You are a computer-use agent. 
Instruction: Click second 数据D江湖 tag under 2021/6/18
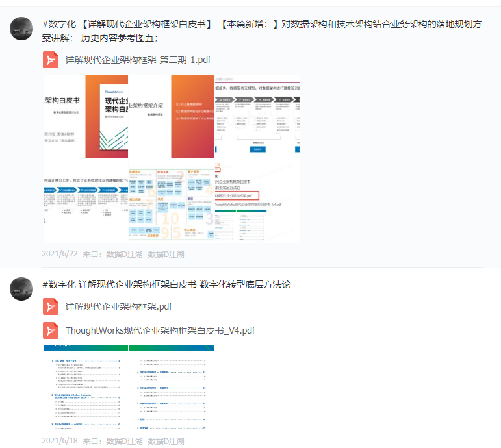click(x=166, y=441)
